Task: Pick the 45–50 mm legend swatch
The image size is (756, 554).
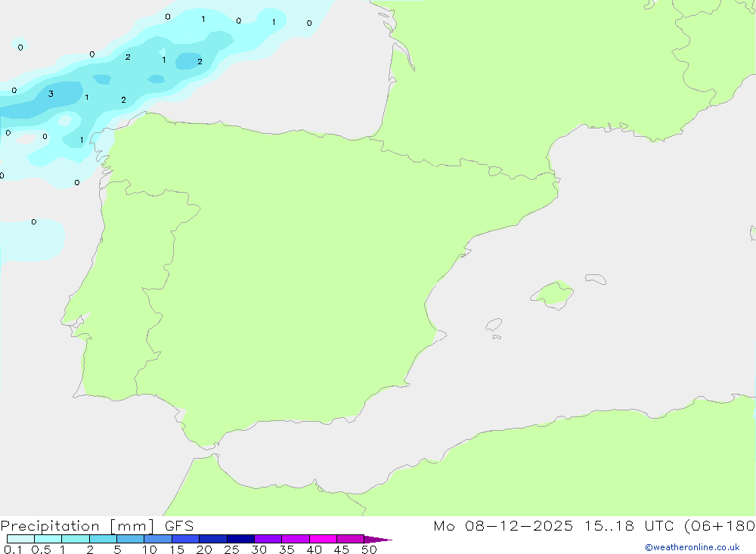Action: tap(350, 539)
